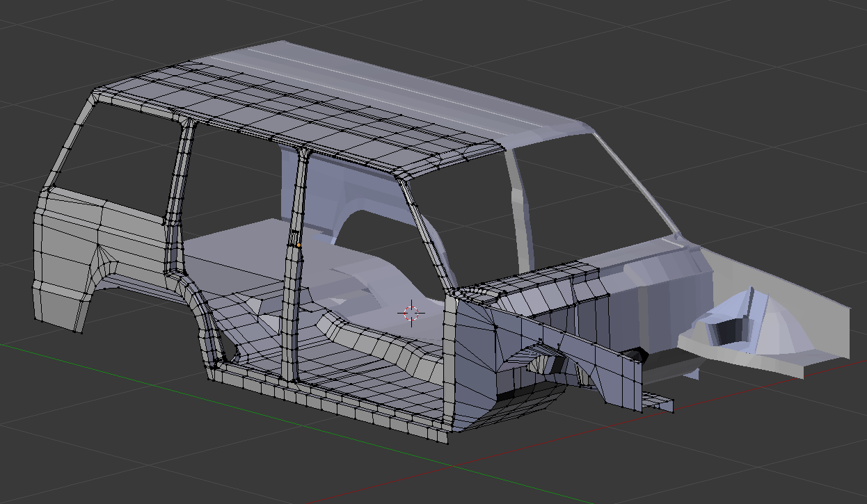Select the orange highlighted vertex on door pillar
The image size is (867, 504).
pos(299,245)
